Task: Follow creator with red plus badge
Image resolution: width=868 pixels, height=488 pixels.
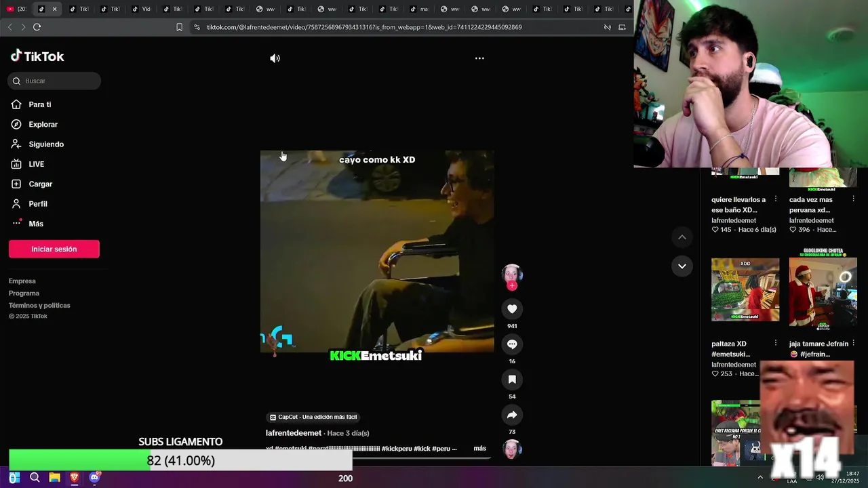Action: 512,286
